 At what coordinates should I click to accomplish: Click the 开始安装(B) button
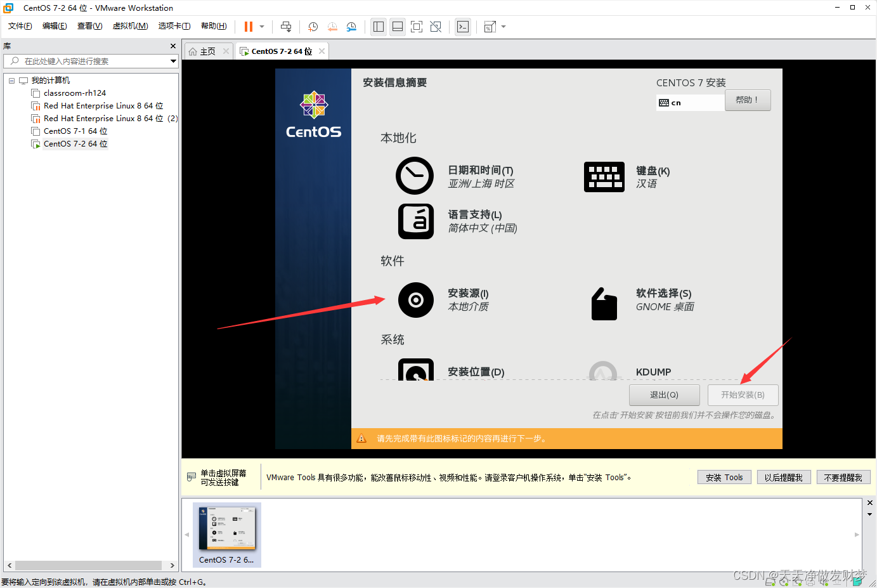[743, 395]
